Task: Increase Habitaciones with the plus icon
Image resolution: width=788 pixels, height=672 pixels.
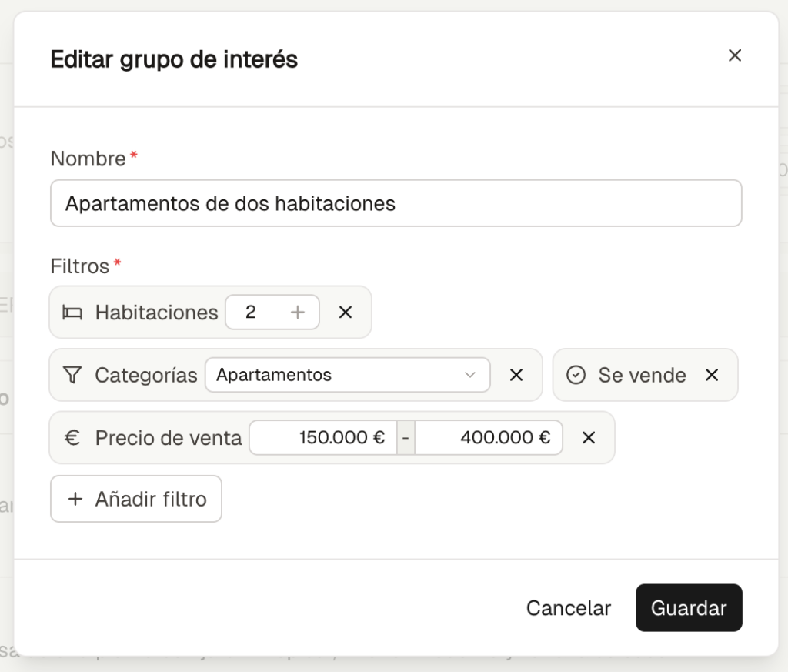Action: [298, 313]
